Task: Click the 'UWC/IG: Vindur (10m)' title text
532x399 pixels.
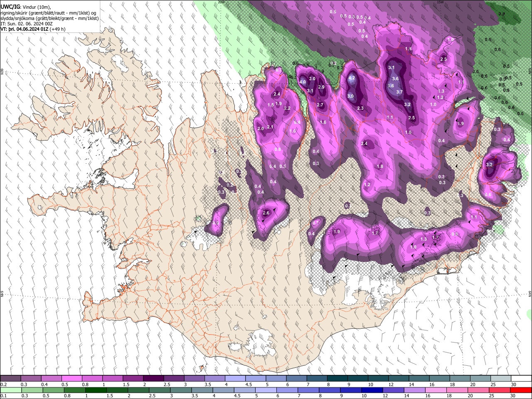Action: coord(26,7)
